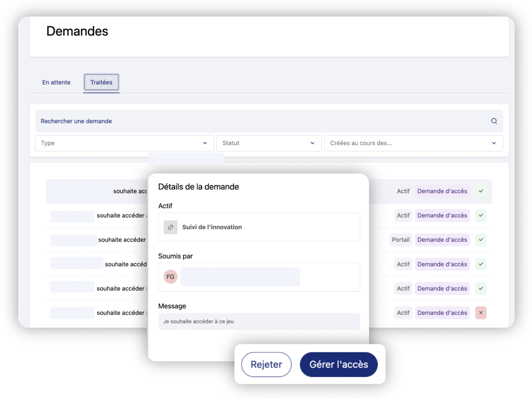Viewport: 532px width, 399px height.
Task: Click Demande d'accès badge in the last row
Action: tap(442, 313)
